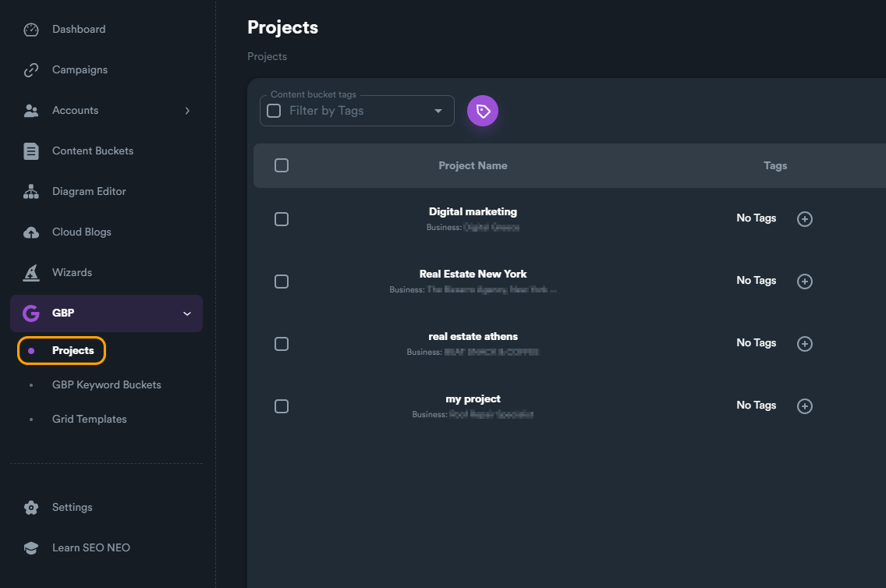886x588 pixels.
Task: Expand the Accounts submenu chevron
Action: [x=187, y=111]
